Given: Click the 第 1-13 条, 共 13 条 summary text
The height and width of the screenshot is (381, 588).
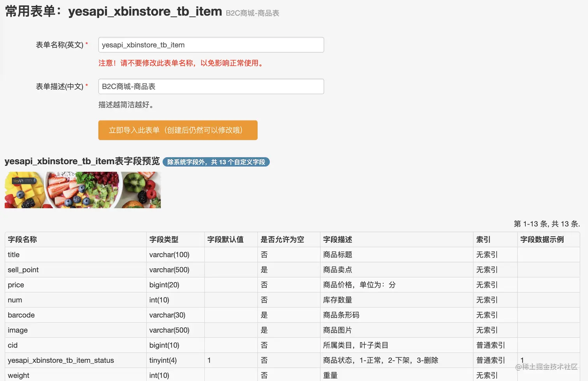Looking at the screenshot, I should click(547, 224).
